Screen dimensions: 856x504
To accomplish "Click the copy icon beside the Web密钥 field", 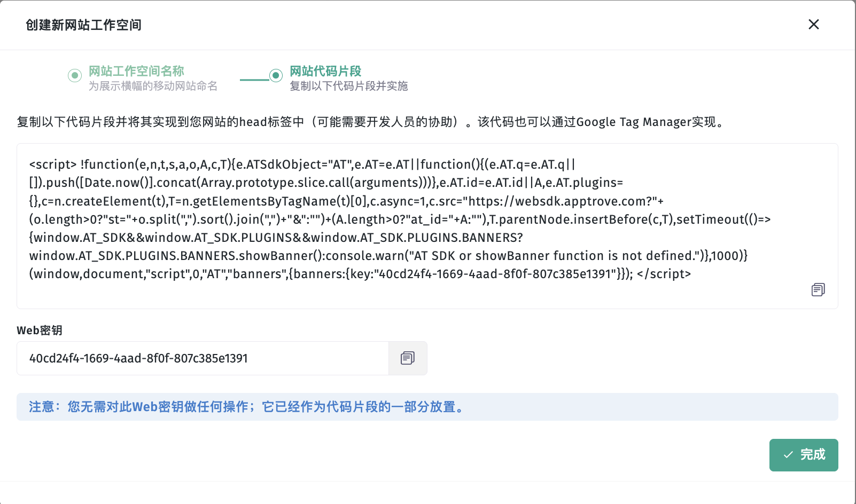I will click(408, 358).
